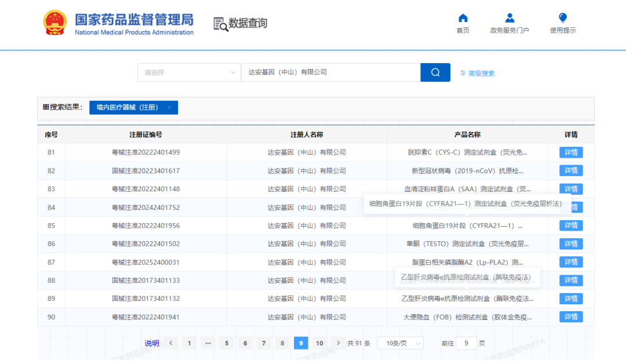This screenshot has height=364, width=626.
Task: Click the home (首页) house icon
Action: point(463,18)
